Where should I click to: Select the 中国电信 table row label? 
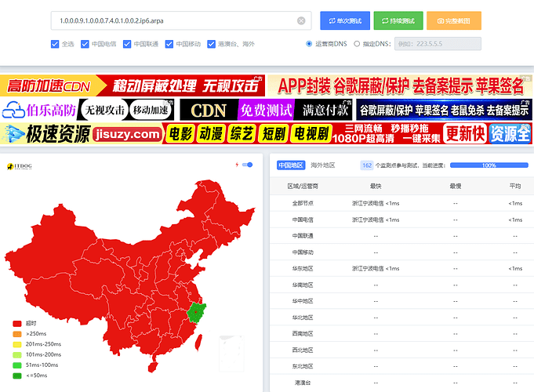click(303, 220)
